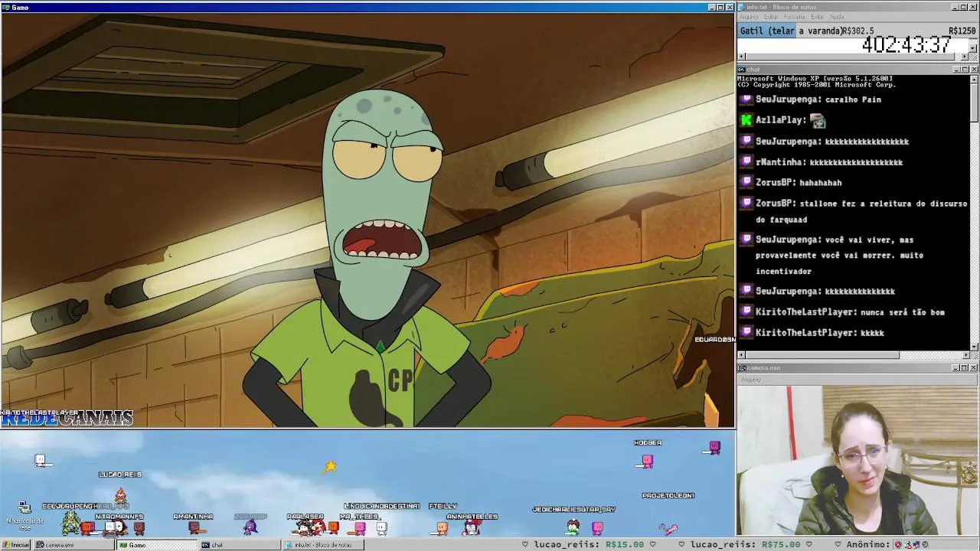The height and width of the screenshot is (551, 980).
Task: Click the cartoon video in Game window
Action: point(367,220)
